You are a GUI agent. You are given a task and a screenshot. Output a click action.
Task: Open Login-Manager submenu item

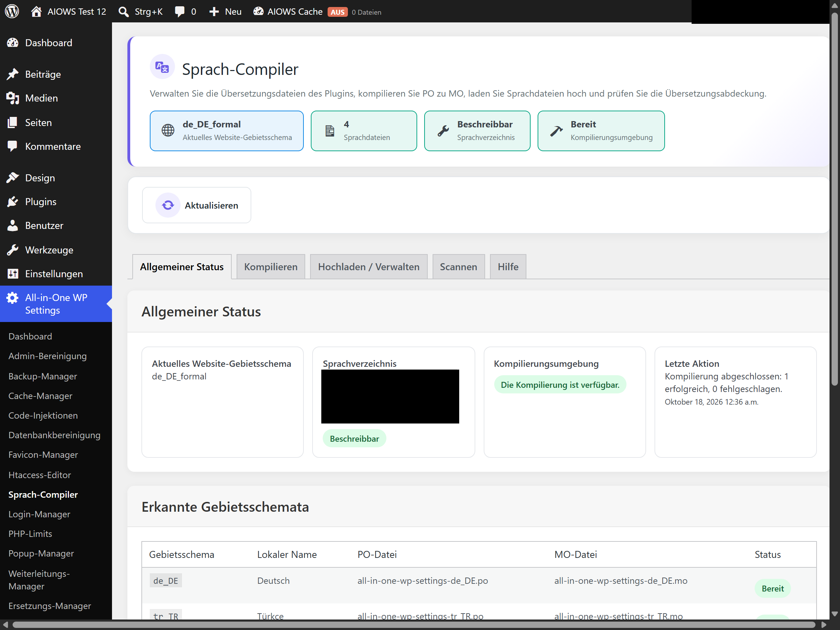[40, 514]
